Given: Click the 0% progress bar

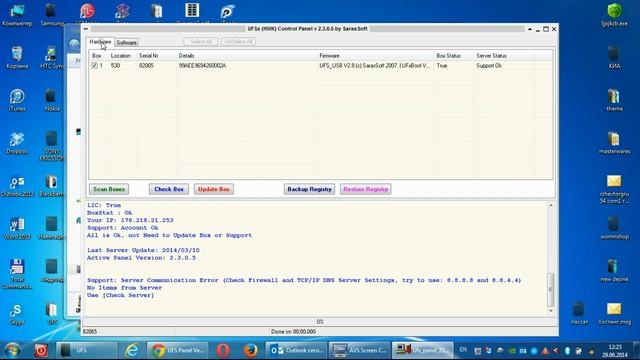Looking at the screenshot, I should coord(320,322).
